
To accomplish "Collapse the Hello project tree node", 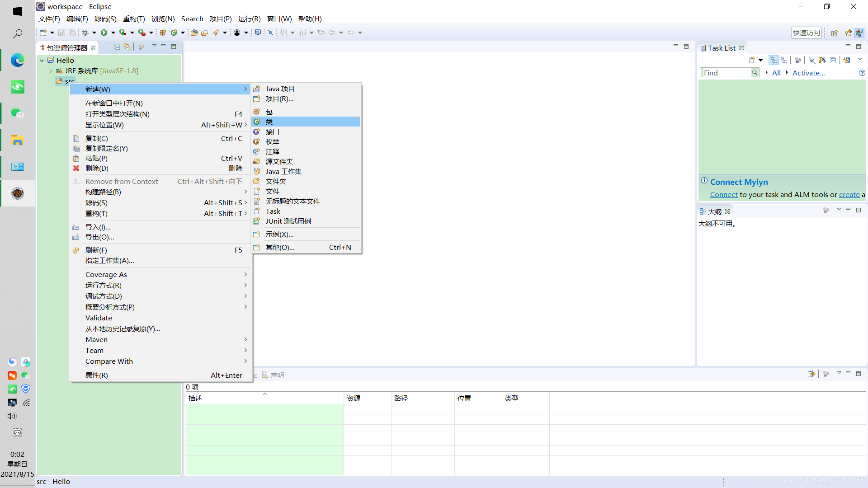I will (42, 60).
